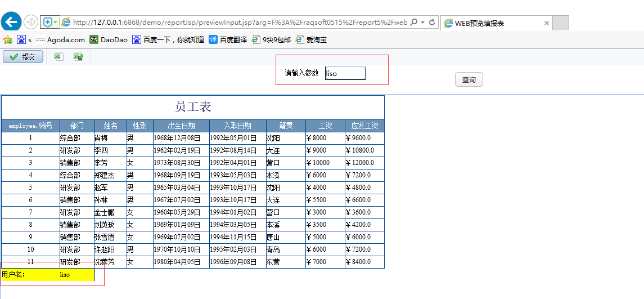Click the hire date 1992年08月14日
The image size is (644, 299).
[238, 150]
